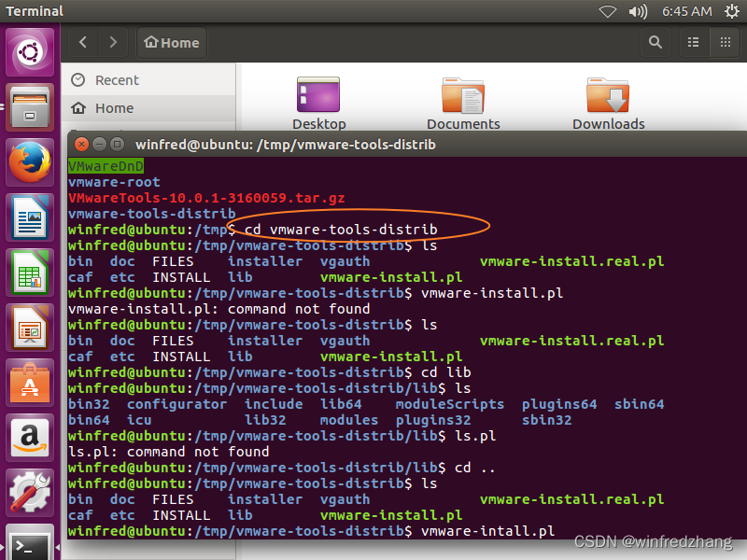The width and height of the screenshot is (747, 560).
Task: Maximize the terminal window
Action: click(117, 145)
